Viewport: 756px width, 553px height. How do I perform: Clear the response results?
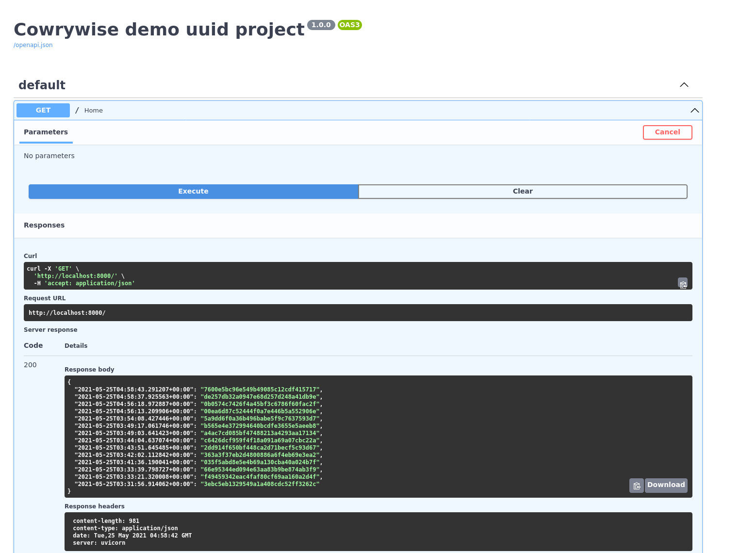point(523,192)
